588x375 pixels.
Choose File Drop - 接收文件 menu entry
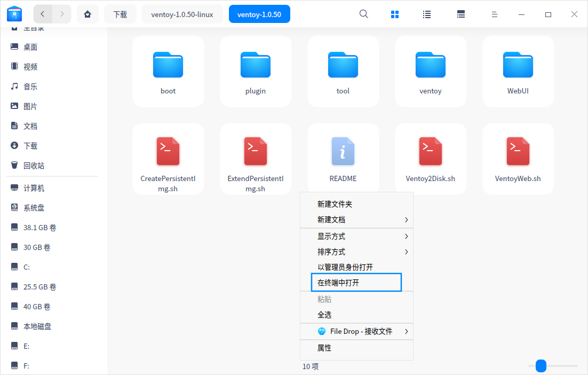point(356,331)
